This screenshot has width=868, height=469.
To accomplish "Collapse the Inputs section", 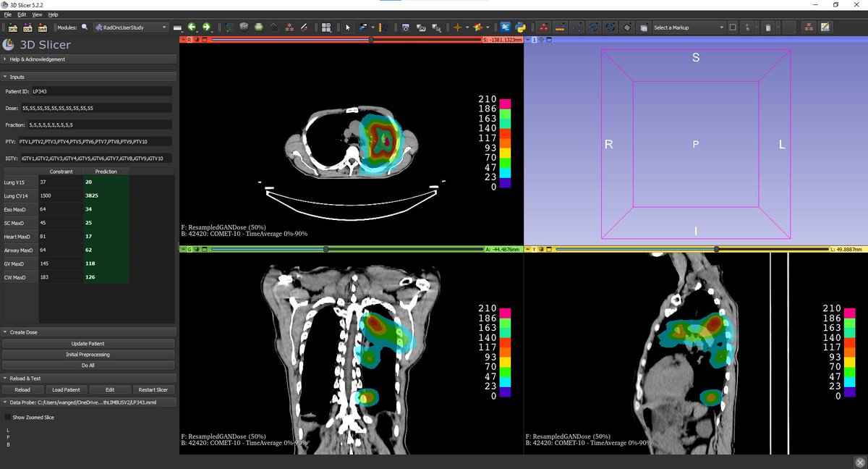I will (90, 77).
